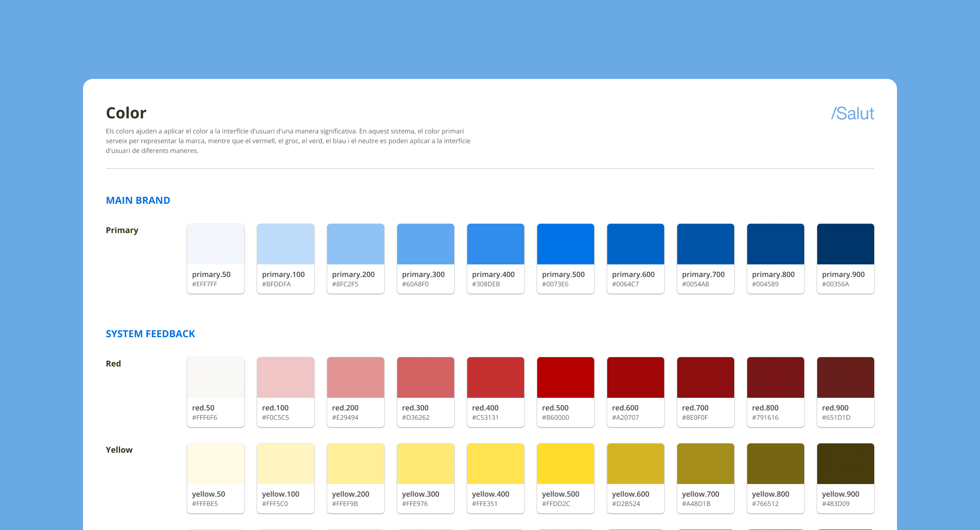Click the yellow.500 color swatch
Viewport: 980px width, 530px height.
click(x=565, y=464)
